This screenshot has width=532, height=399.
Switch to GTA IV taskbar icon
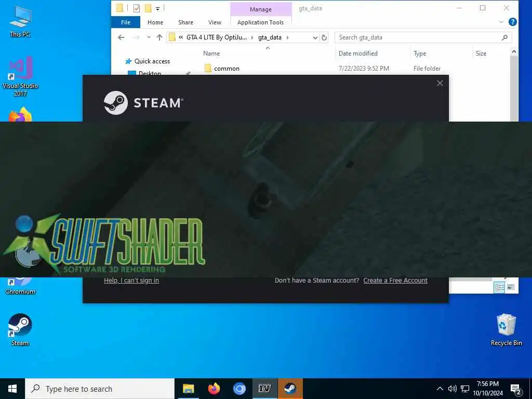pos(264,389)
